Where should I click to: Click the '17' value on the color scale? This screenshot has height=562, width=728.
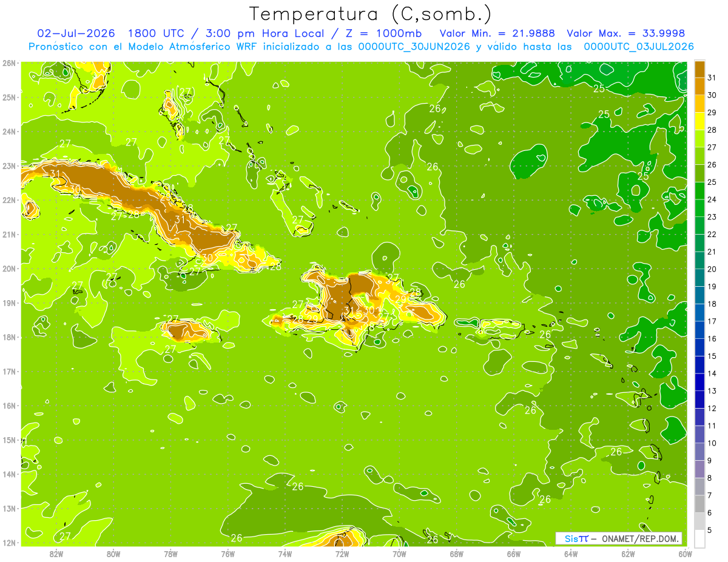click(712, 321)
